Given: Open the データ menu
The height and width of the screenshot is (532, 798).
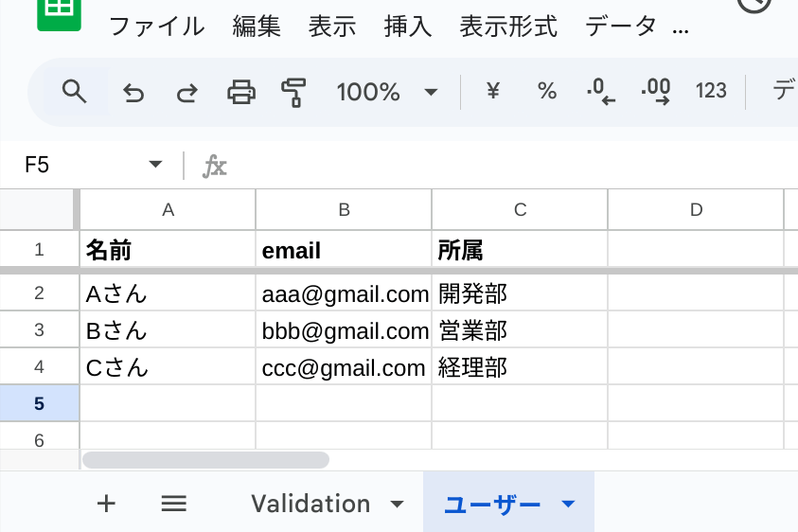Looking at the screenshot, I should (621, 27).
